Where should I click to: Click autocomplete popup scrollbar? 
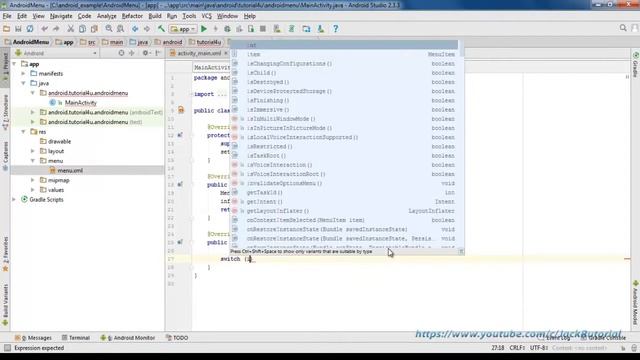pos(462,48)
